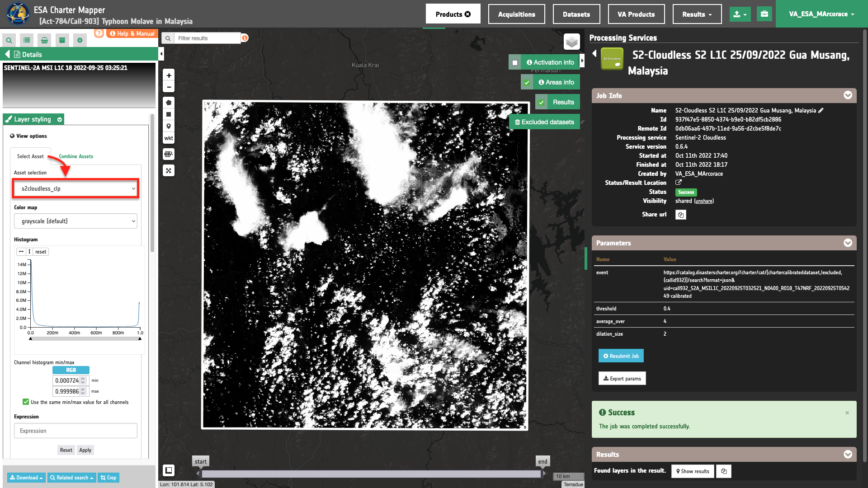
Task: Click the Show results button
Action: point(693,471)
